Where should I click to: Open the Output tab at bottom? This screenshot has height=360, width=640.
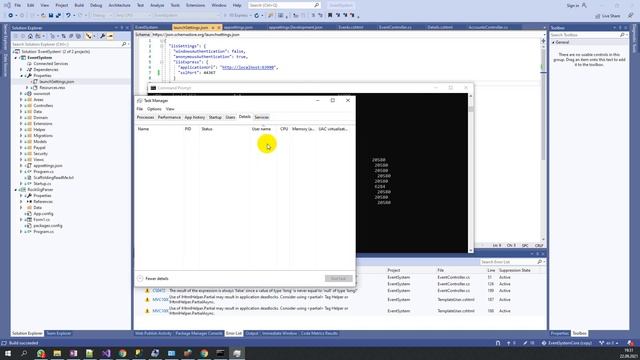tap(252, 333)
